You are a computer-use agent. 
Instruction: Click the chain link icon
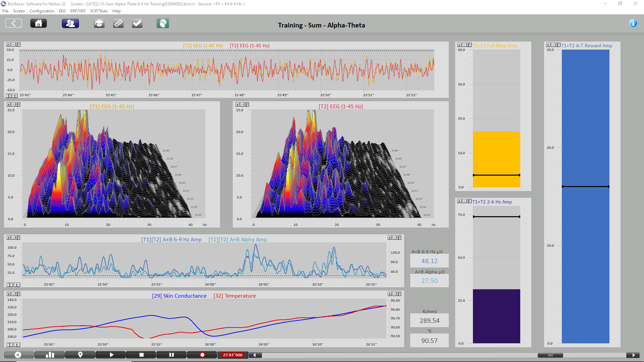(x=118, y=23)
